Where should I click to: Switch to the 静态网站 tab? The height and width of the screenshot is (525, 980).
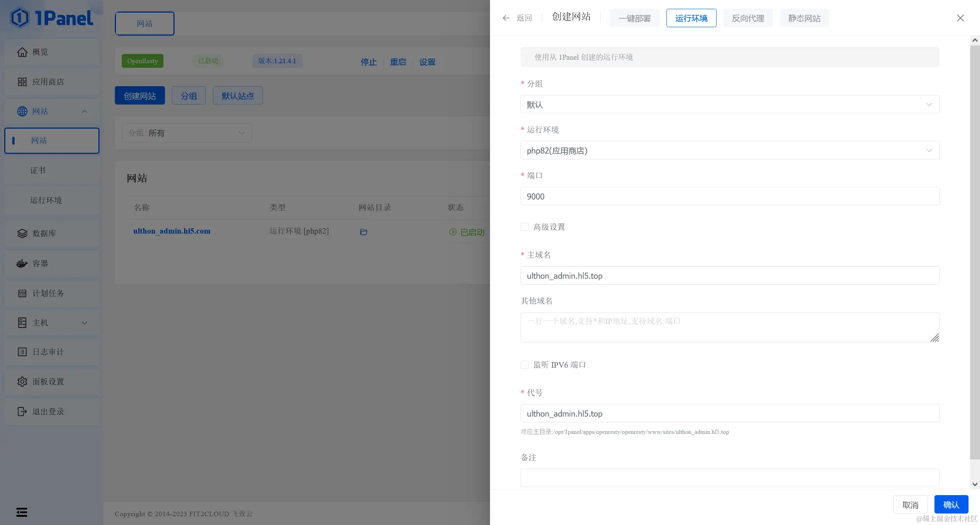804,18
